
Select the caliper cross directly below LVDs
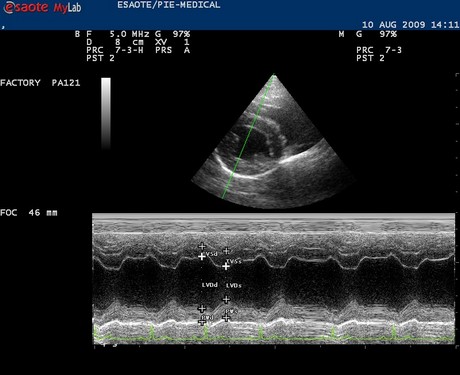click(226, 299)
